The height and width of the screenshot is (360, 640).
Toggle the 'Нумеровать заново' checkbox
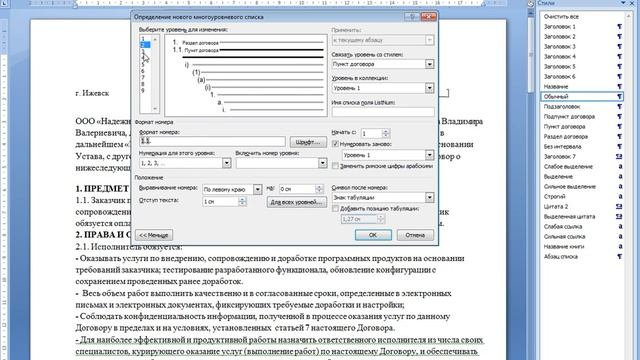(336, 144)
